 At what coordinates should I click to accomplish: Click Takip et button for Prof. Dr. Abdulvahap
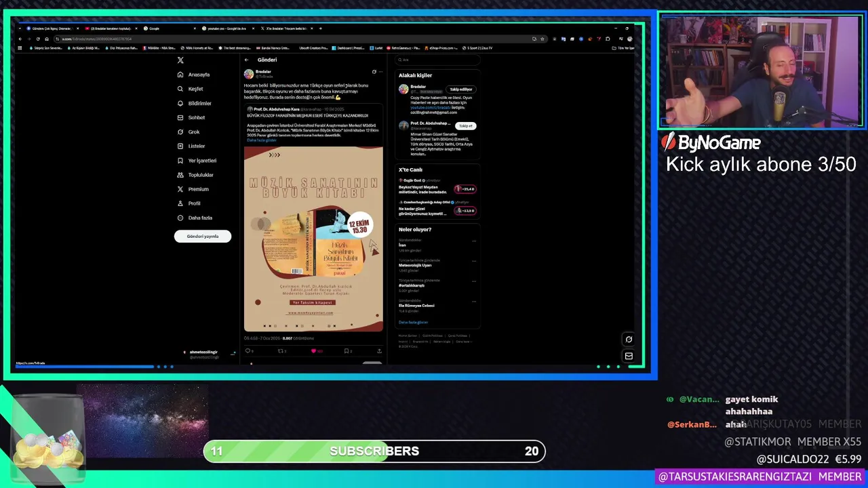tap(466, 126)
